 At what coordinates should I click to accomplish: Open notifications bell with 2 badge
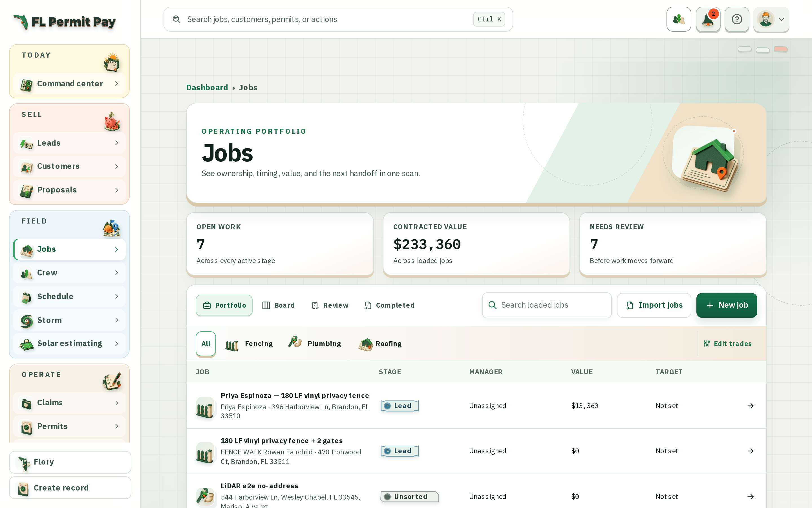point(708,19)
